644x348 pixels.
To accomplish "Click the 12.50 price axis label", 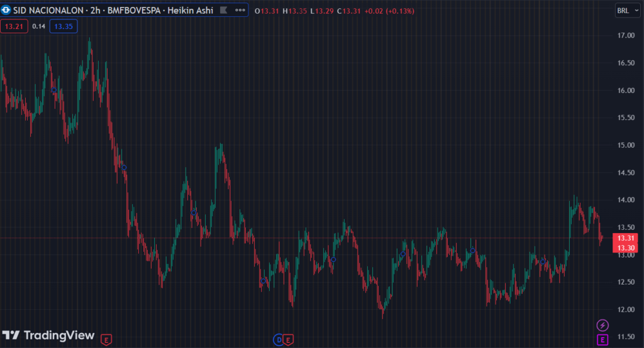I will pyautogui.click(x=626, y=282).
